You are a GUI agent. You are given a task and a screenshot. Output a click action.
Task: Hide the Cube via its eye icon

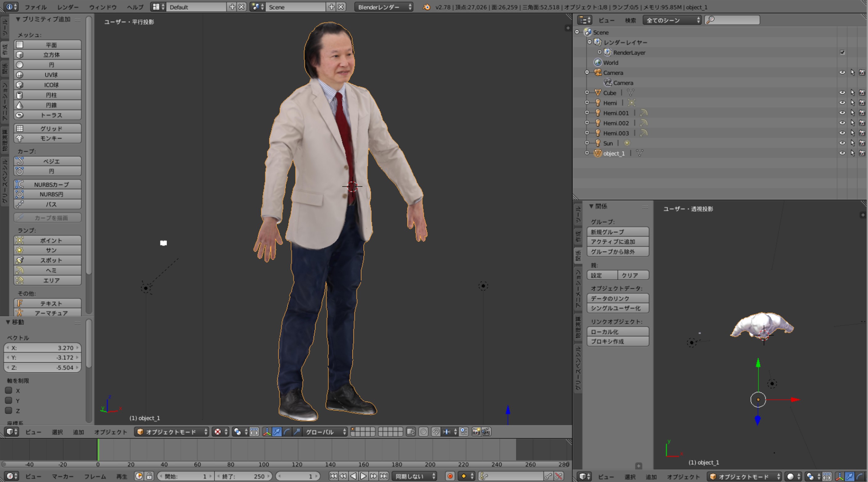point(842,93)
